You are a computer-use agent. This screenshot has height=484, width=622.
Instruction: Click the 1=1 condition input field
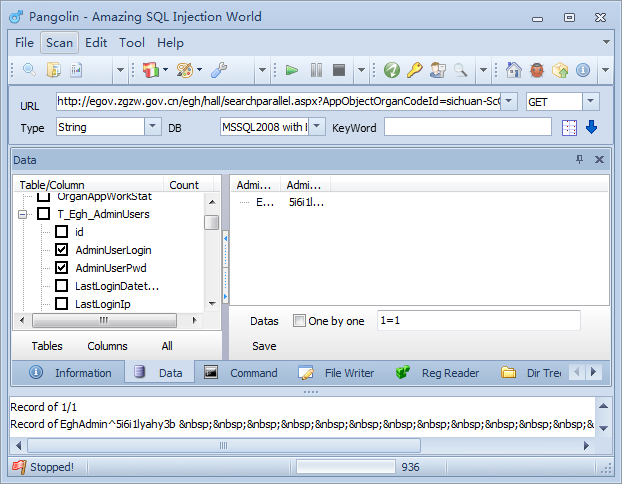pos(479,321)
